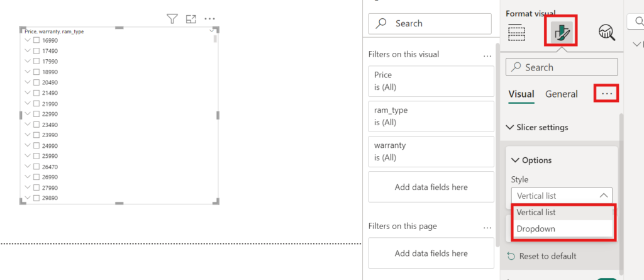Switch to the General tab
The image size is (644, 280).
click(x=562, y=94)
